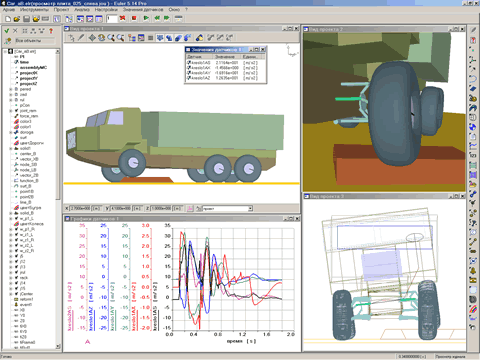Select the color3 item in tree
Screen dimensions: 480x360
(25, 122)
